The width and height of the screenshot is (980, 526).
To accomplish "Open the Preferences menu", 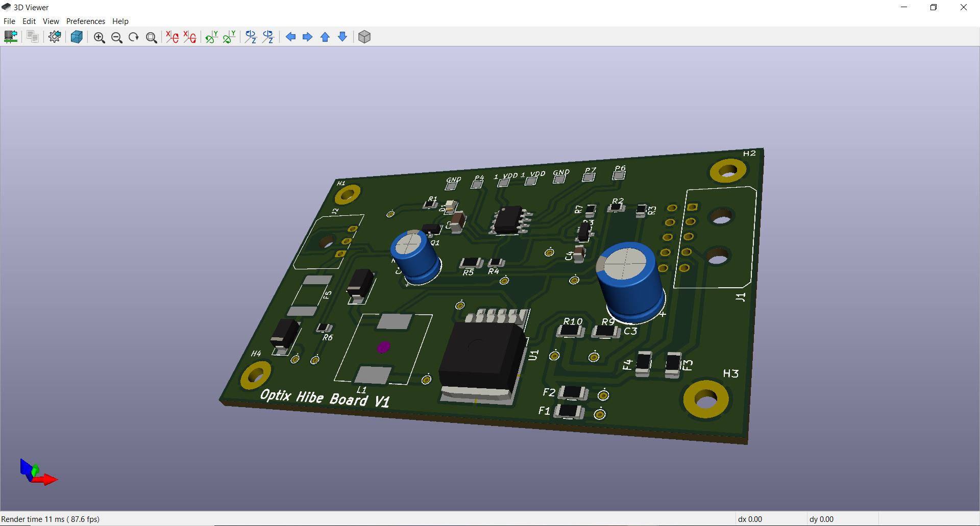I will [86, 21].
